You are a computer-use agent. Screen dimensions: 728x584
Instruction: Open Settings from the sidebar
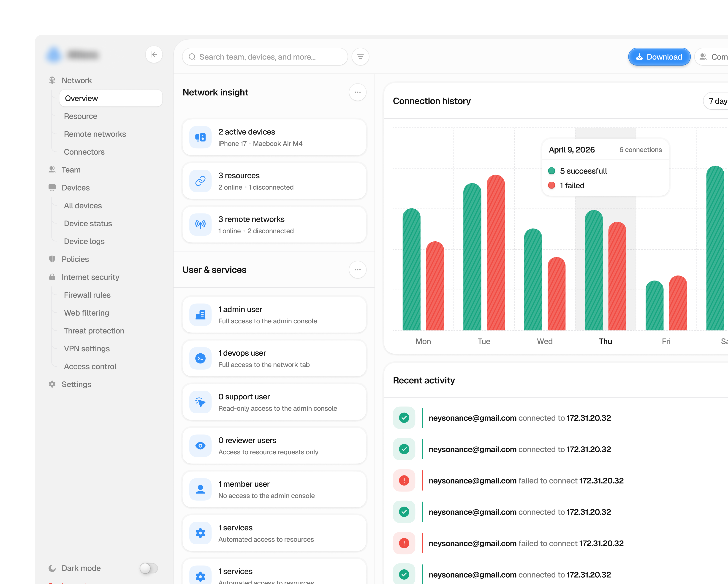coord(76,384)
